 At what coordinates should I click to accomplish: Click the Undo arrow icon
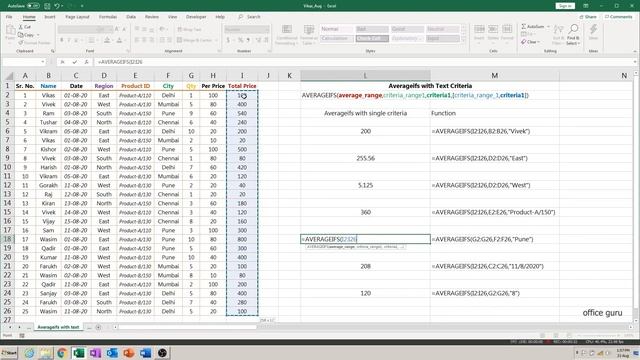pyautogui.click(x=57, y=6)
